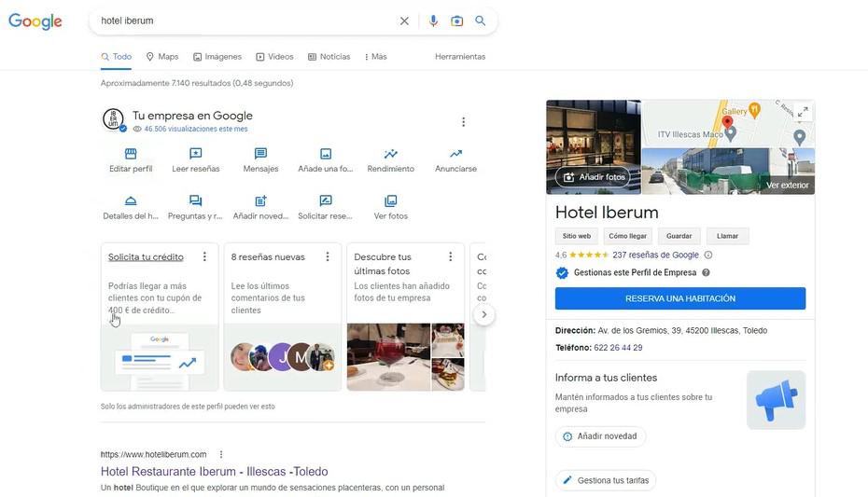868x497 pixels.
Task: Expand the Más search filters menu
Action: [375, 56]
